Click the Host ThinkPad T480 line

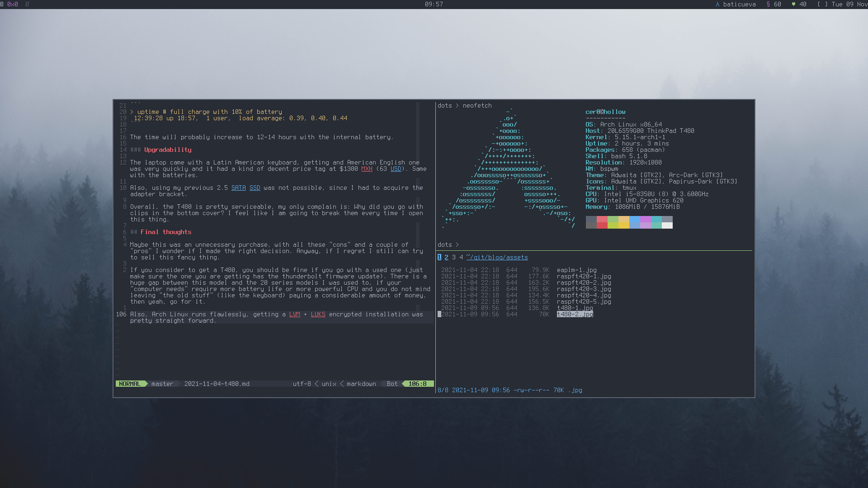(x=640, y=131)
